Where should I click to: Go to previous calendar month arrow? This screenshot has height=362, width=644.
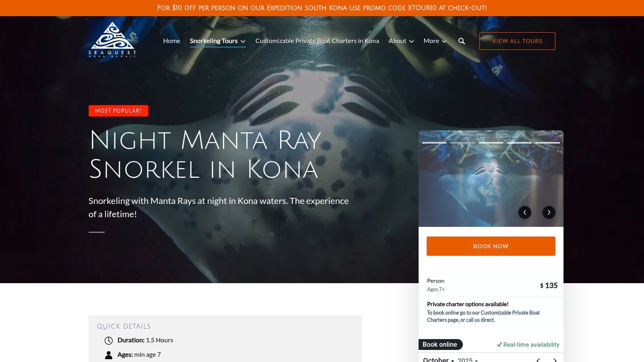point(538,360)
